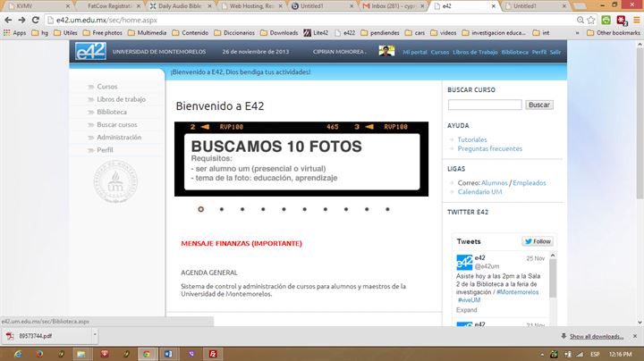Open the Apps bookmarks shortcut

(14, 33)
